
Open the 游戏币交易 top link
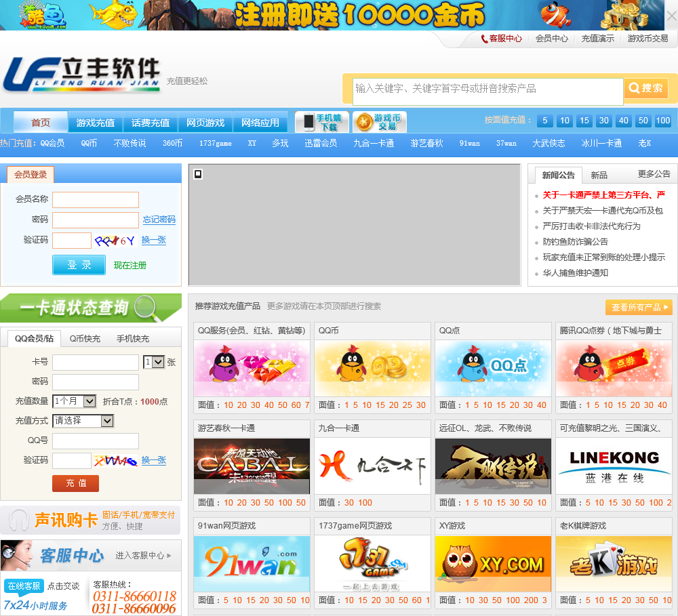647,39
